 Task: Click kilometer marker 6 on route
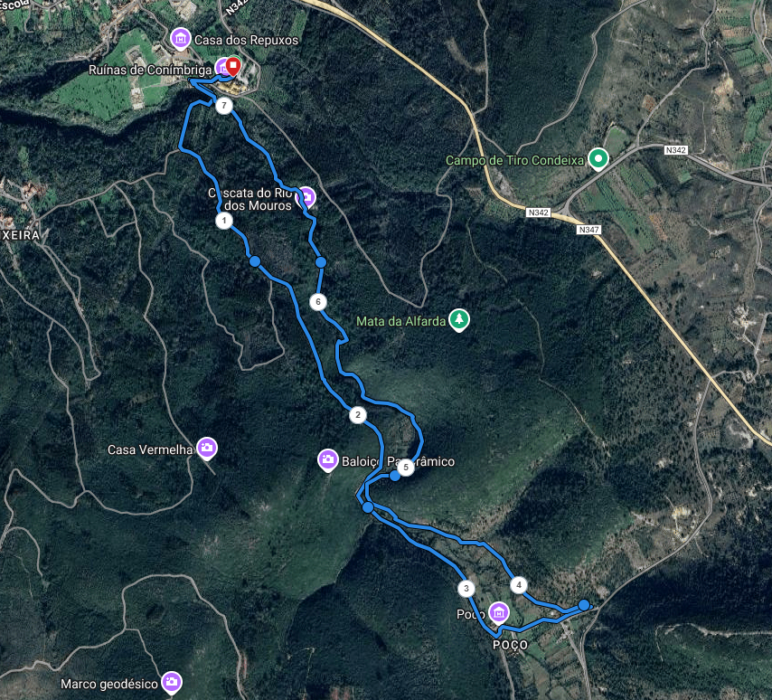[x=318, y=301]
